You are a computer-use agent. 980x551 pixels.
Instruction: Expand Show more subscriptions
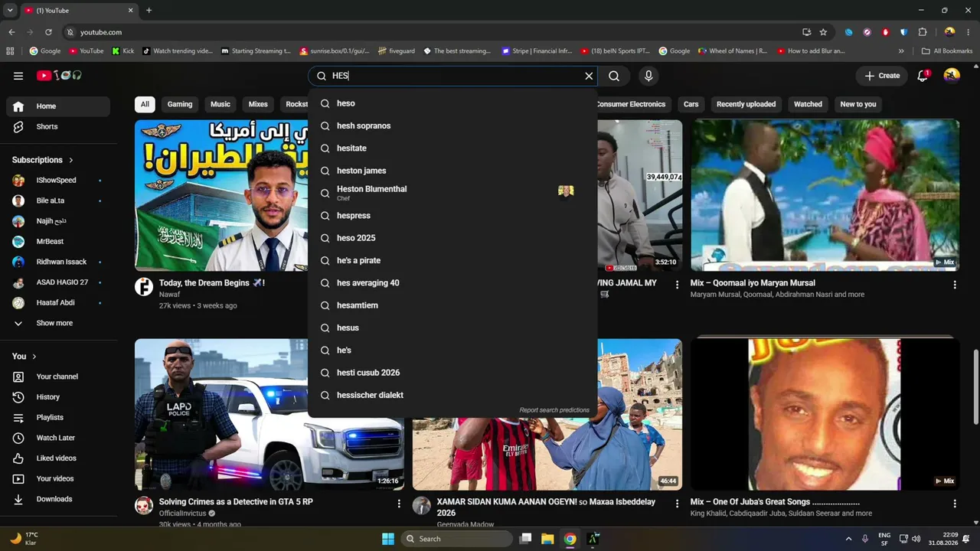click(58, 323)
